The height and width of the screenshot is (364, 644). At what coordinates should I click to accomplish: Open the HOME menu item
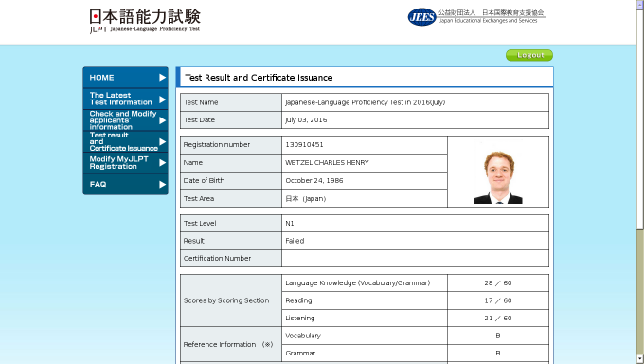pos(125,78)
